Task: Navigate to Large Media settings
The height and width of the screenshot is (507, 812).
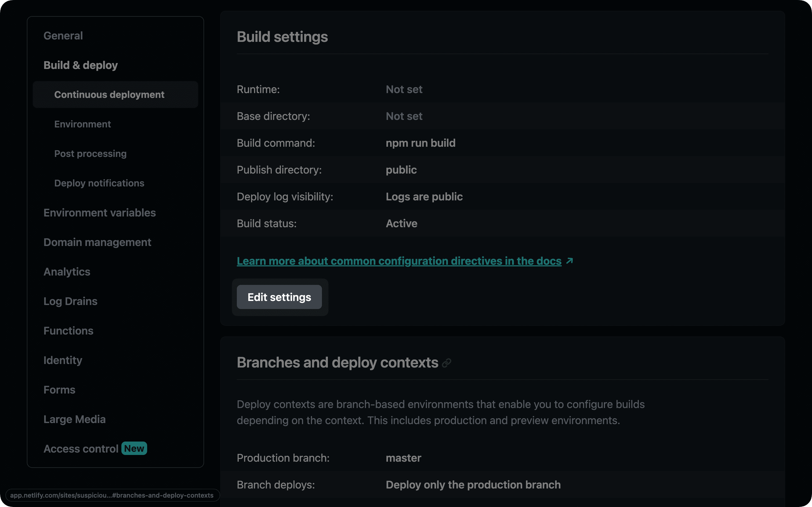Action: click(x=74, y=419)
